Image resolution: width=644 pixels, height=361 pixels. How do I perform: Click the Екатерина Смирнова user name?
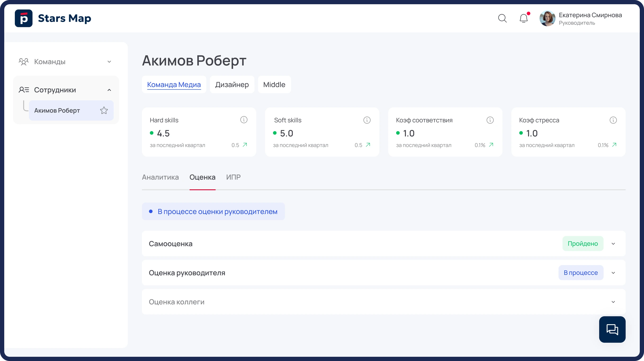click(590, 15)
